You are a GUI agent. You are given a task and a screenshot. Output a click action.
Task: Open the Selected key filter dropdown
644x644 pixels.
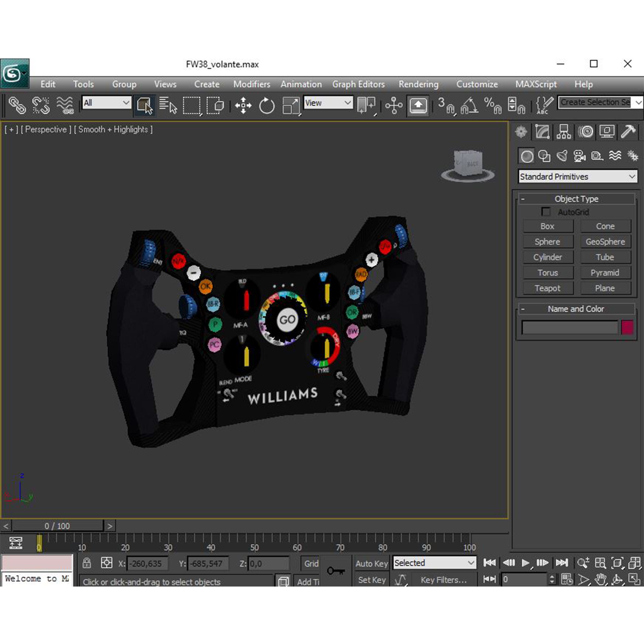coord(434,563)
